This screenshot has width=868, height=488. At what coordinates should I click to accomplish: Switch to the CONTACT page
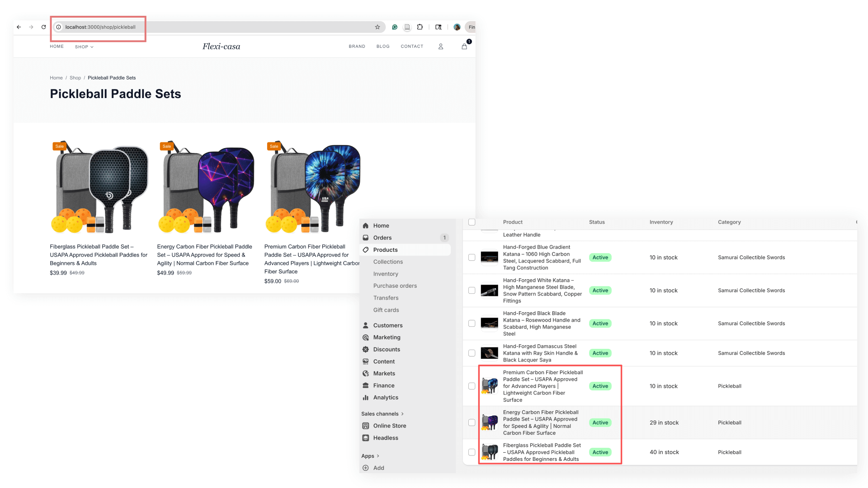point(411,46)
